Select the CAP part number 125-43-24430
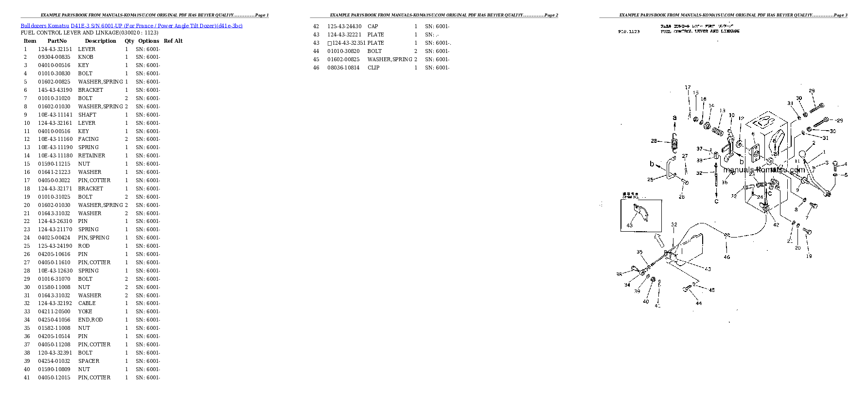Viewport: 868px width, 409px height. tap(344, 26)
